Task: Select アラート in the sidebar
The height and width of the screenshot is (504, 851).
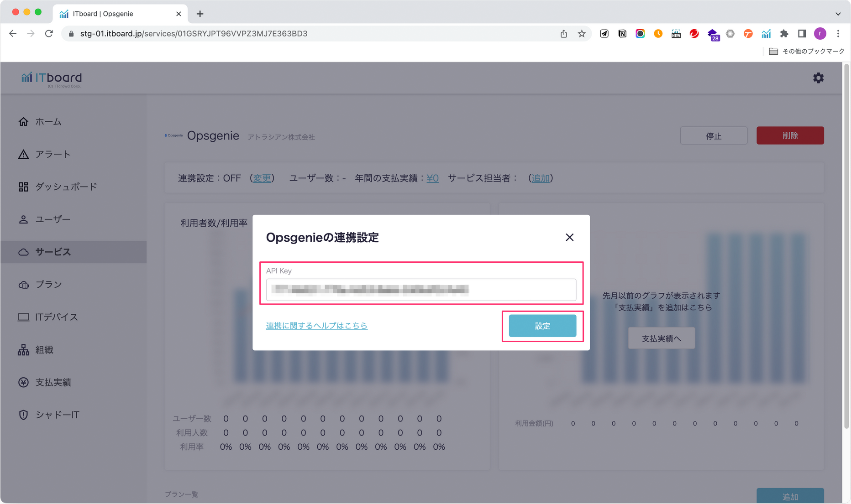Action: point(53,154)
